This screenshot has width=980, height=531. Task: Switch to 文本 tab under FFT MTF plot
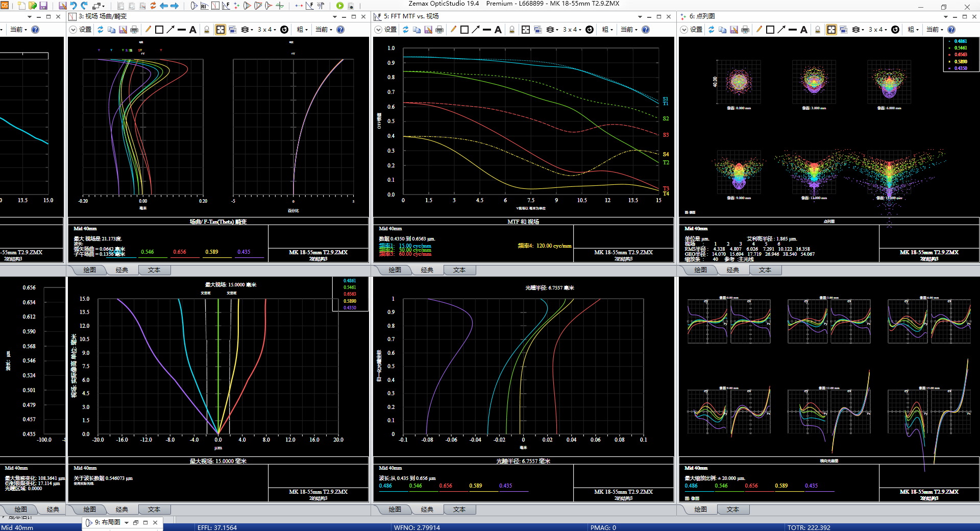(x=459, y=270)
